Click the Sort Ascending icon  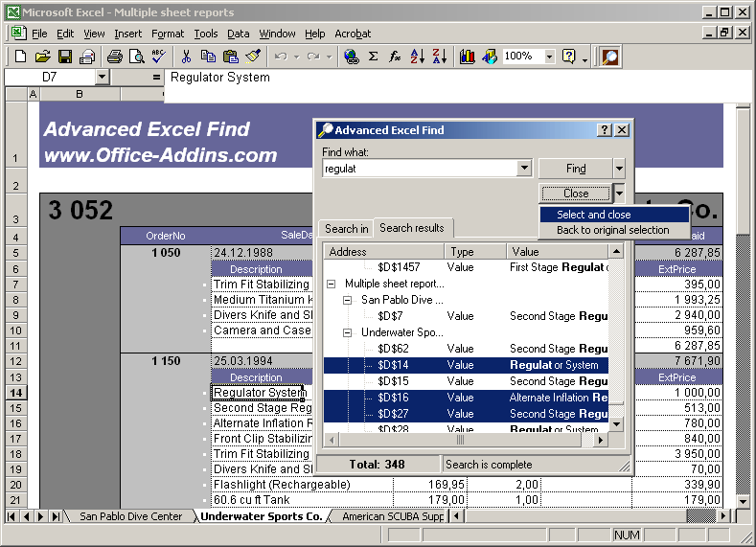pos(417,57)
